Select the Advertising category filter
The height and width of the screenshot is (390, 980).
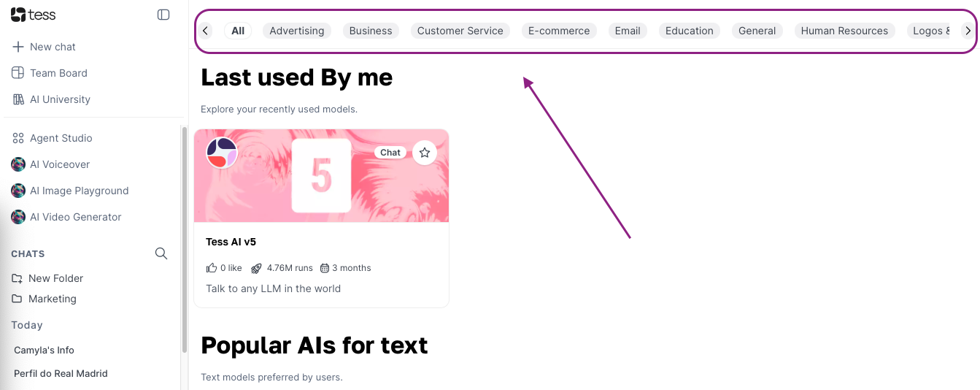click(297, 31)
